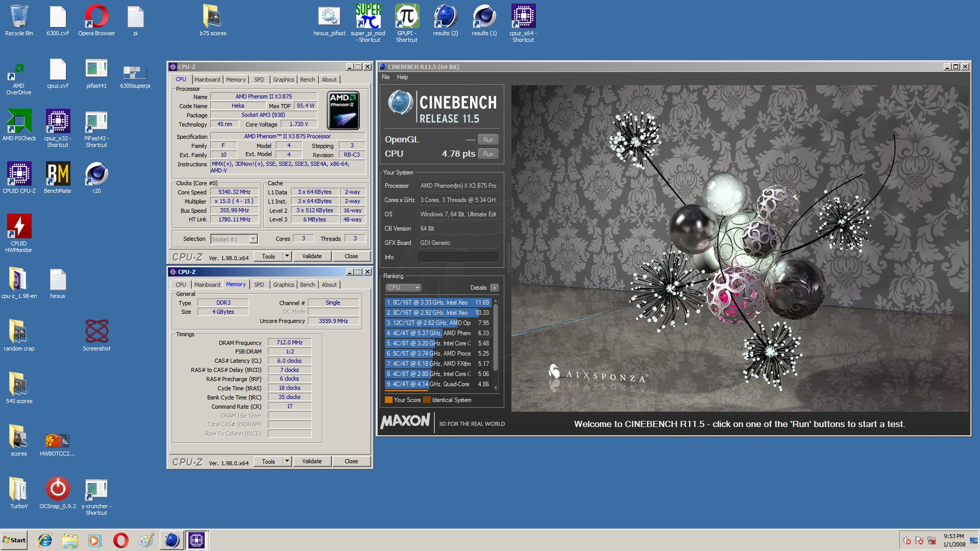The image size is (980, 551).
Task: Open 6300superpi desktop icon
Action: [x=135, y=76]
